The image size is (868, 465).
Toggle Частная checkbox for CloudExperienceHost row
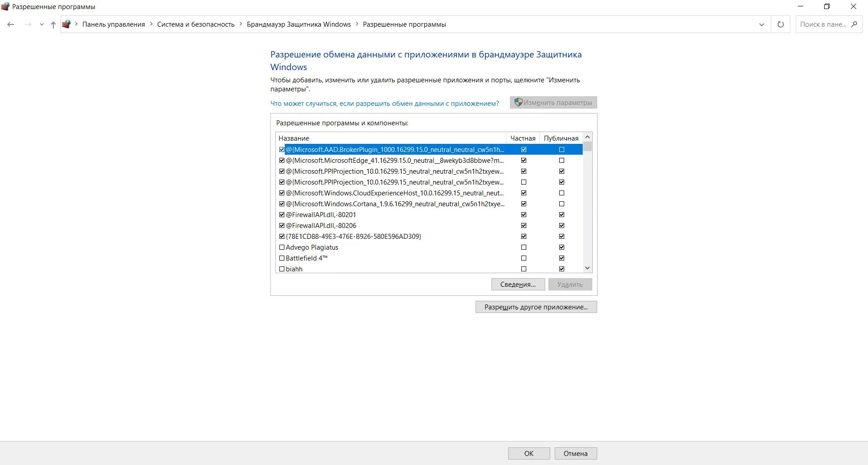[524, 193]
